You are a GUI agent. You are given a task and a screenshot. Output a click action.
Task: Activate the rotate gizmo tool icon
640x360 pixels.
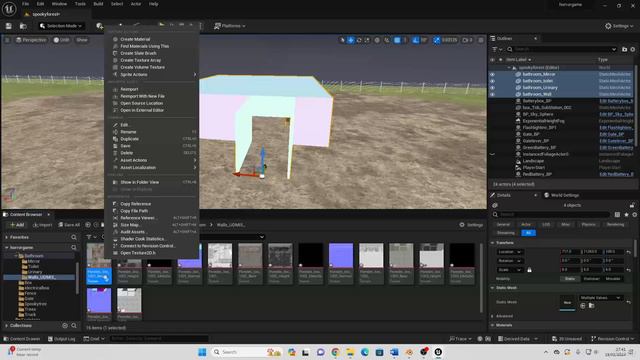point(359,40)
